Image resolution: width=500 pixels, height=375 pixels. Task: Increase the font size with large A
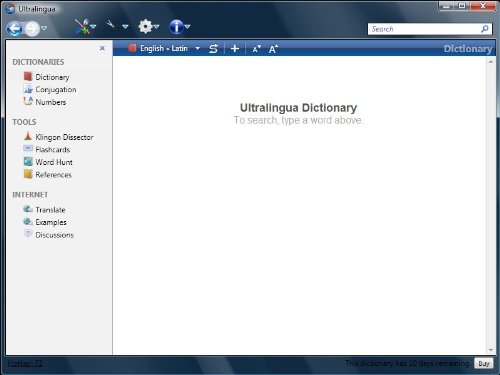273,49
